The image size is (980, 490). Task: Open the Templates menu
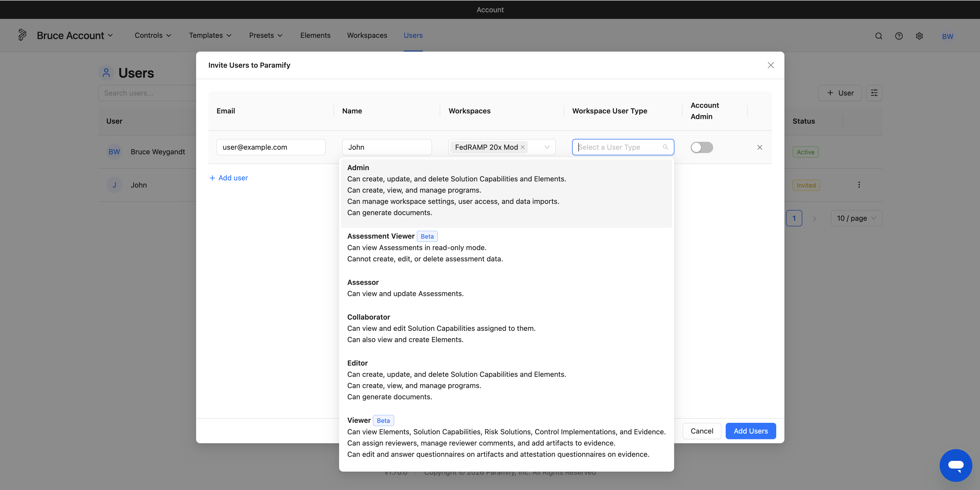pos(210,36)
